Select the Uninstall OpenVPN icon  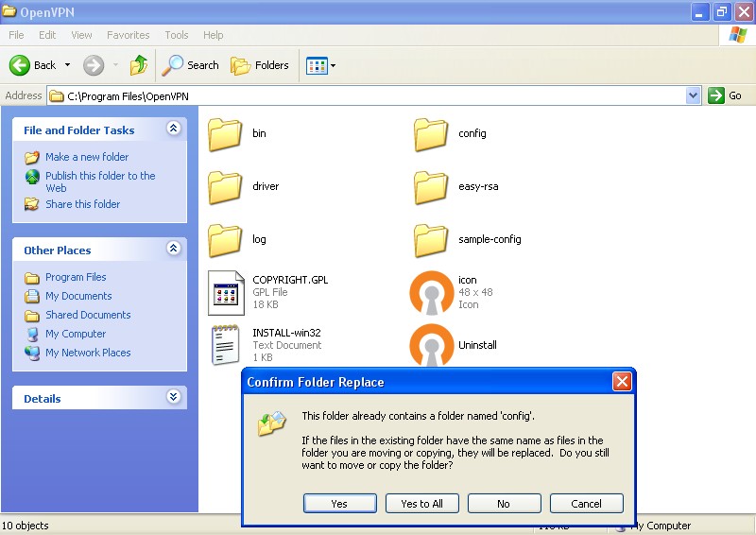(x=432, y=345)
